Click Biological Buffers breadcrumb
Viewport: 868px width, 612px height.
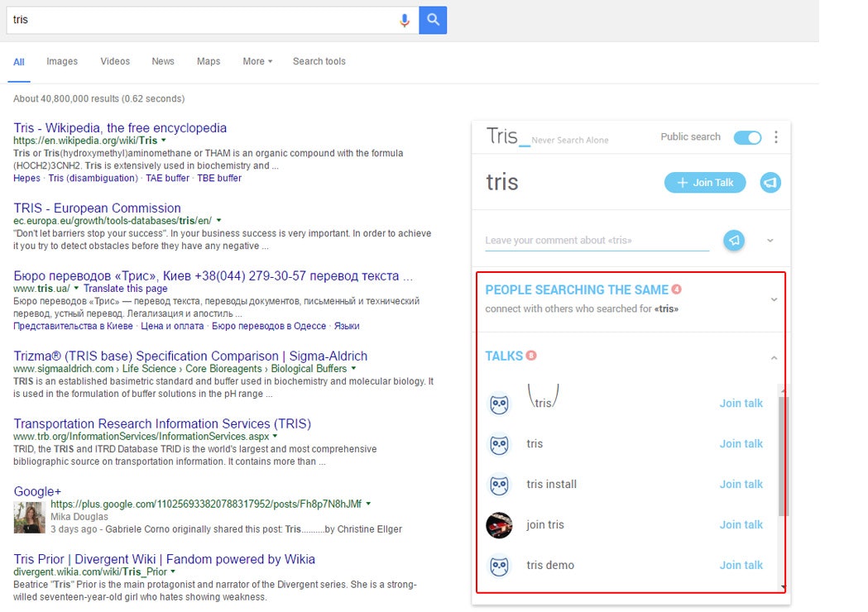[309, 369]
